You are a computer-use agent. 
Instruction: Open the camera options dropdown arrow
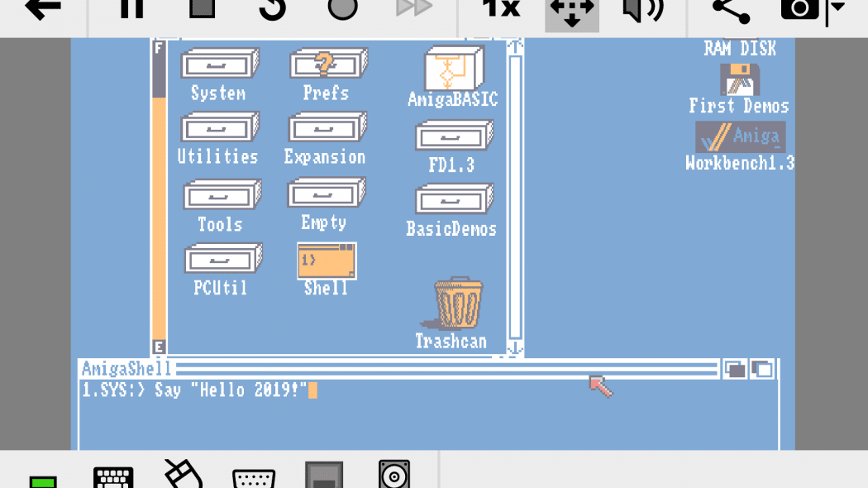click(x=837, y=7)
